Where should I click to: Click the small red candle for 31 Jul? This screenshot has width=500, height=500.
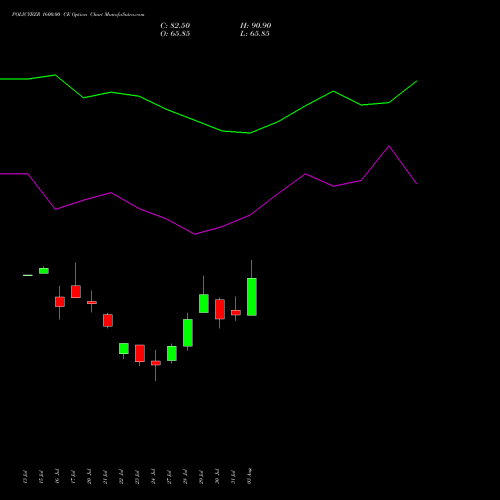coord(236,313)
